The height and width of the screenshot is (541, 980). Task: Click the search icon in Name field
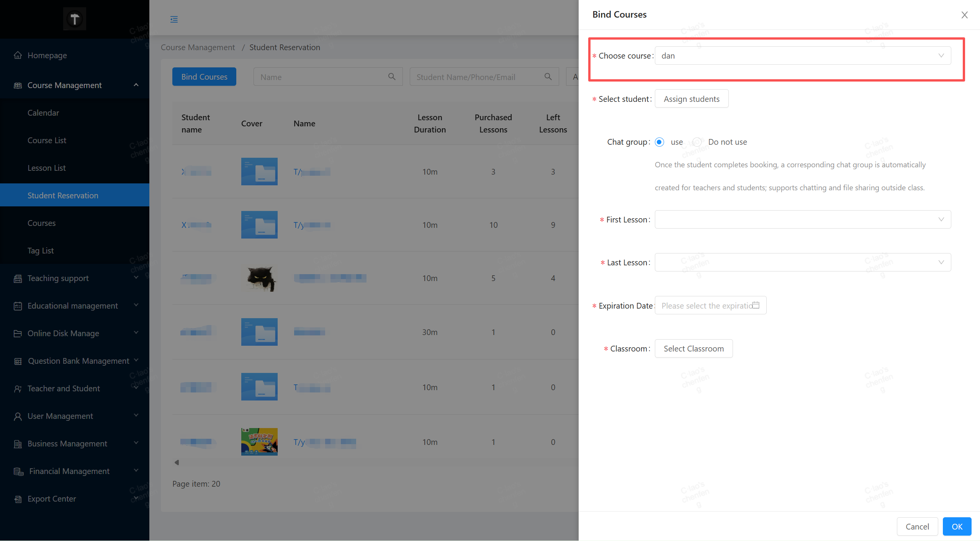391,77
